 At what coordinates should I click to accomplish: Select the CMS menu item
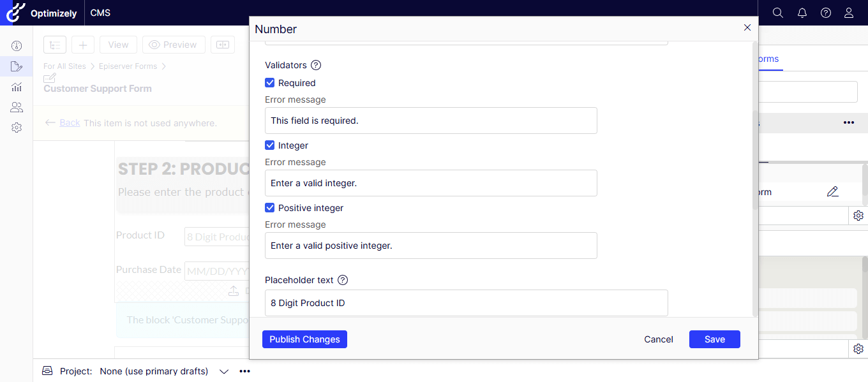(101, 13)
